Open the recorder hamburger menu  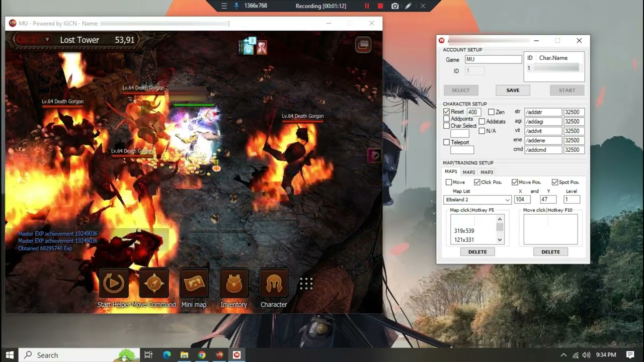pyautogui.click(x=224, y=6)
